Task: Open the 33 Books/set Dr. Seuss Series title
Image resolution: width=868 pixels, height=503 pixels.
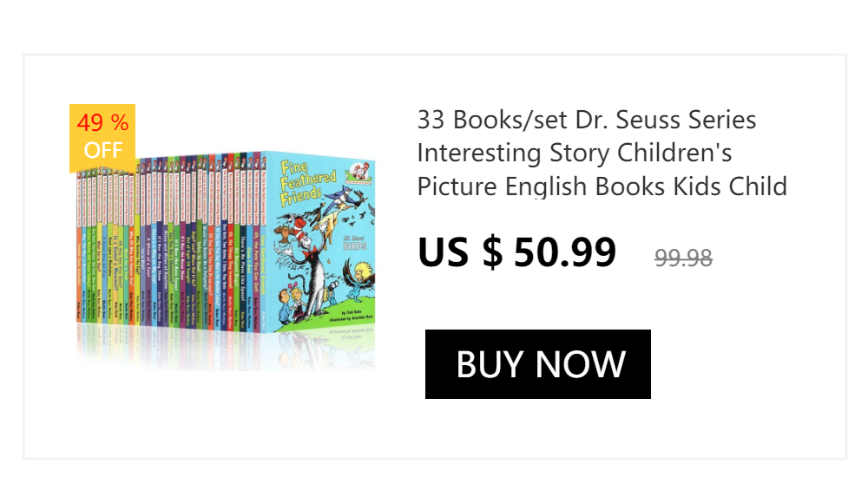Action: pos(587,120)
